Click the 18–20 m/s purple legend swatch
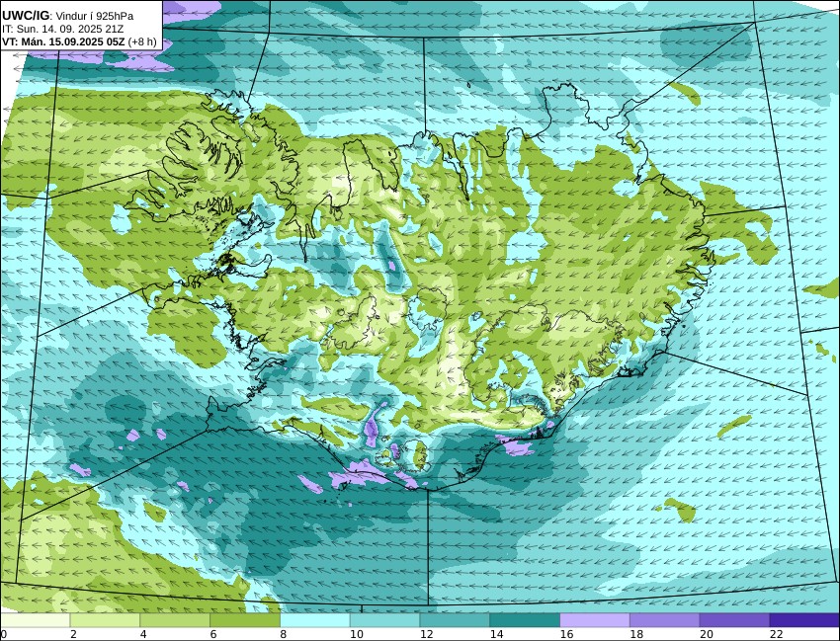Viewport: 840px width, 641px height. click(x=665, y=620)
